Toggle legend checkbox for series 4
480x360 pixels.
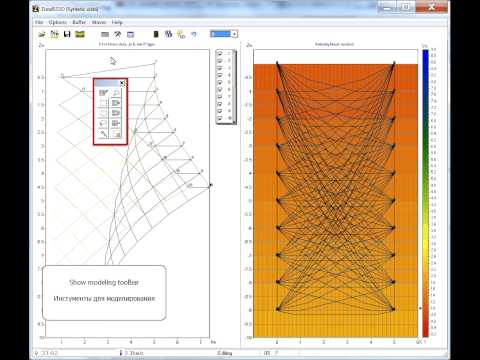(x=220, y=75)
